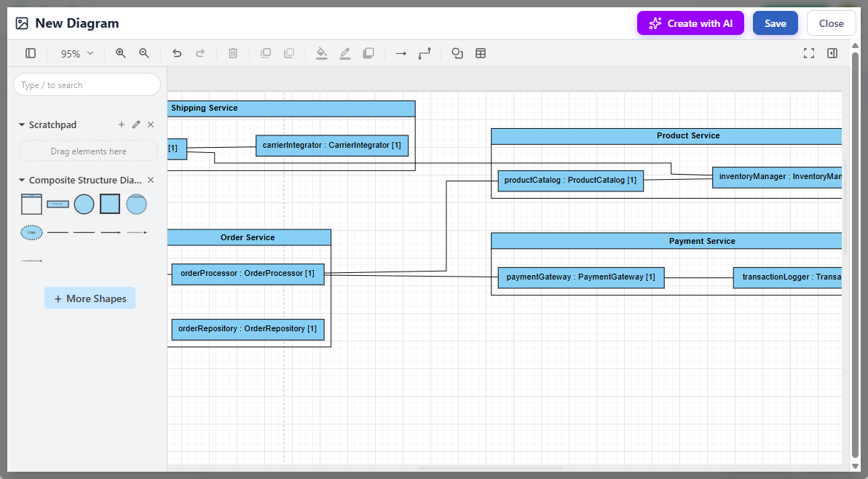This screenshot has height=479, width=868.
Task: Toggle fullscreen mode
Action: click(x=809, y=52)
